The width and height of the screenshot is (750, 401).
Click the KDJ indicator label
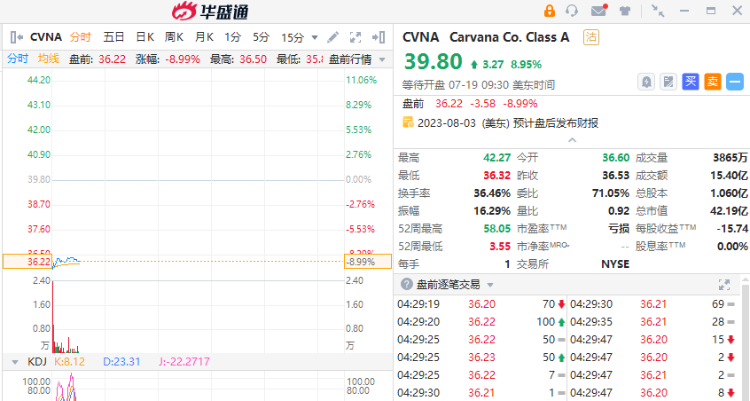pos(37,361)
